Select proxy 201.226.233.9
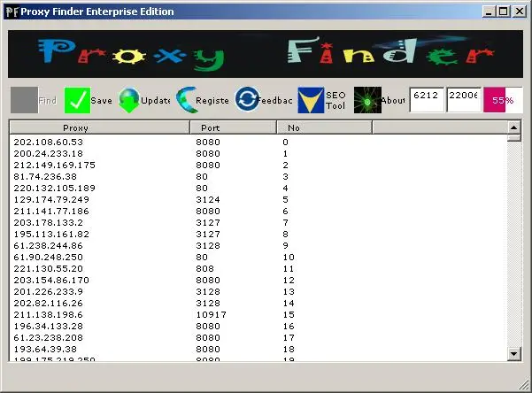 [x=48, y=291]
